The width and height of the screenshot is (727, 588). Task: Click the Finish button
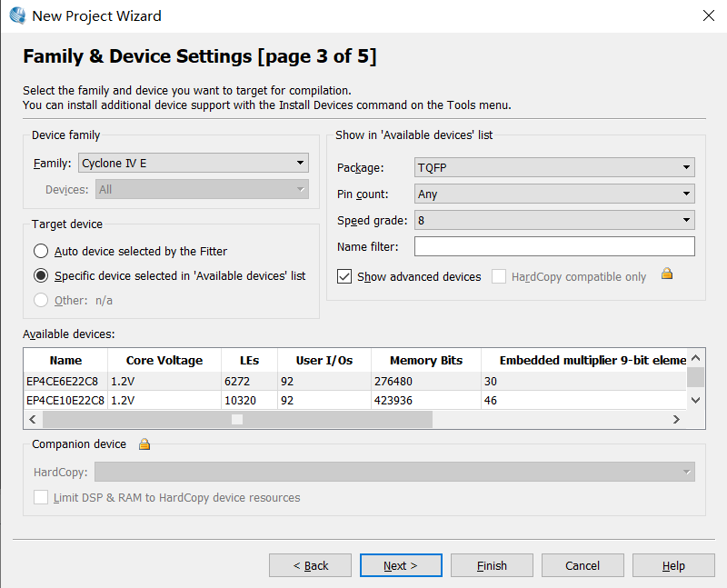click(x=492, y=565)
